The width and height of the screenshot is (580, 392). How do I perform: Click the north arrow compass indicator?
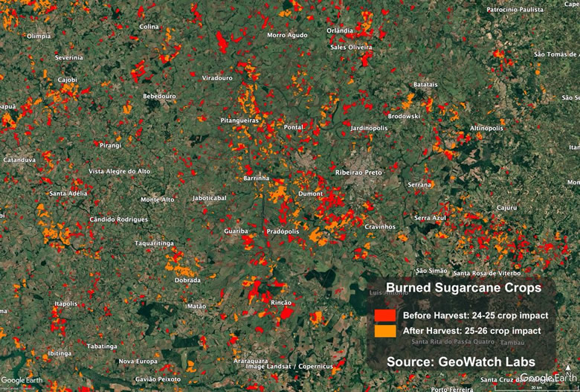(569, 370)
